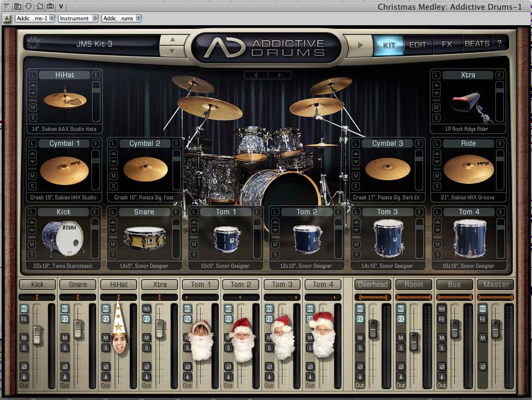
Task: Toggle FX send on Snare channel
Action: (x=65, y=319)
